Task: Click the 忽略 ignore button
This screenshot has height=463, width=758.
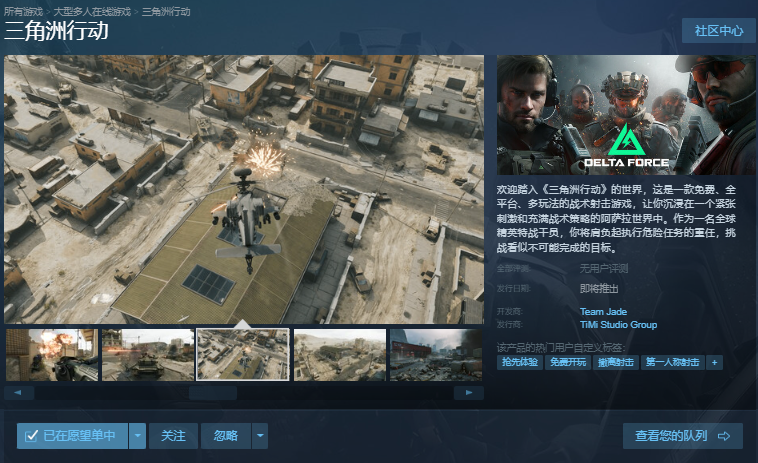Action: click(x=226, y=436)
